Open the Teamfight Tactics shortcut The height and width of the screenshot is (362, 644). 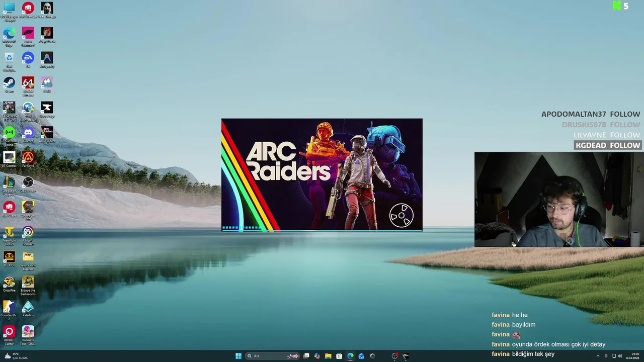tap(9, 236)
